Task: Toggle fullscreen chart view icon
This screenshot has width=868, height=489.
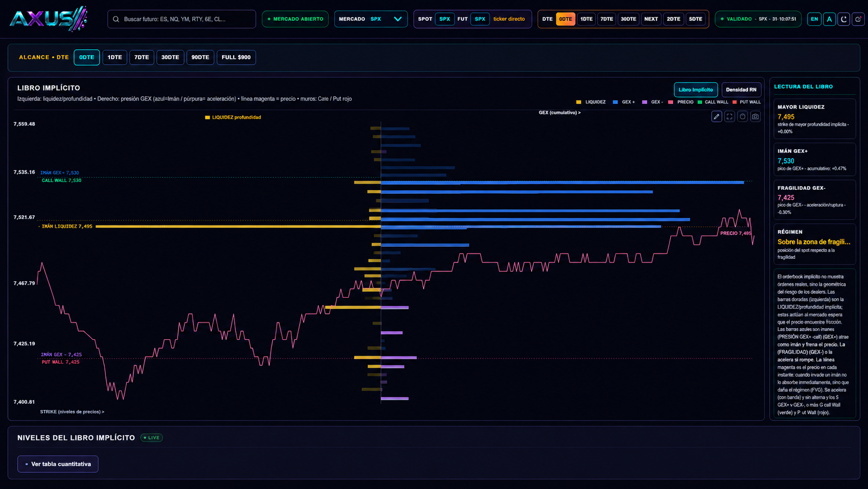Action: point(729,116)
